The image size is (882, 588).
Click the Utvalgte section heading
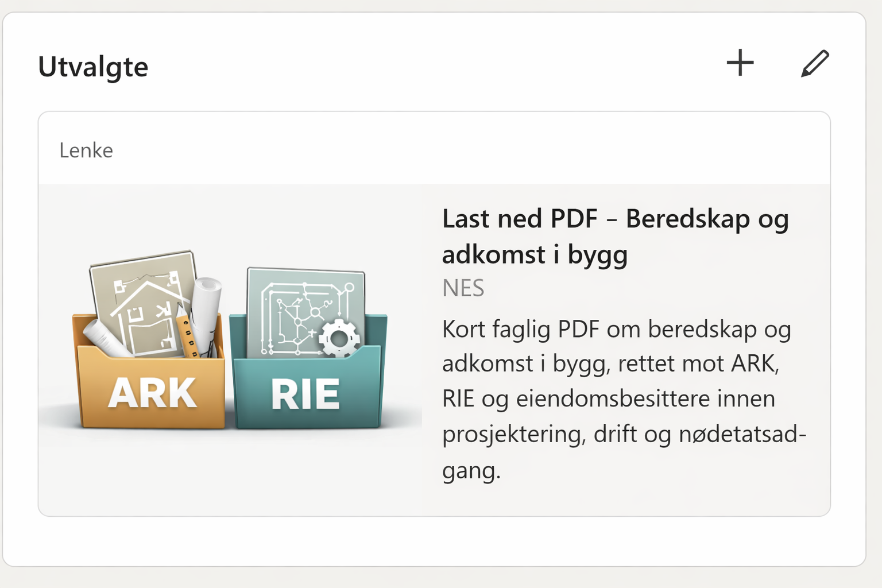93,66
